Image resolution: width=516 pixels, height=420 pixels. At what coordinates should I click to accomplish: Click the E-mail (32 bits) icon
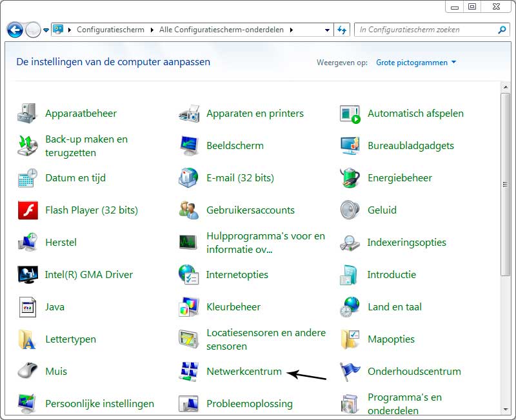pyautogui.click(x=188, y=178)
